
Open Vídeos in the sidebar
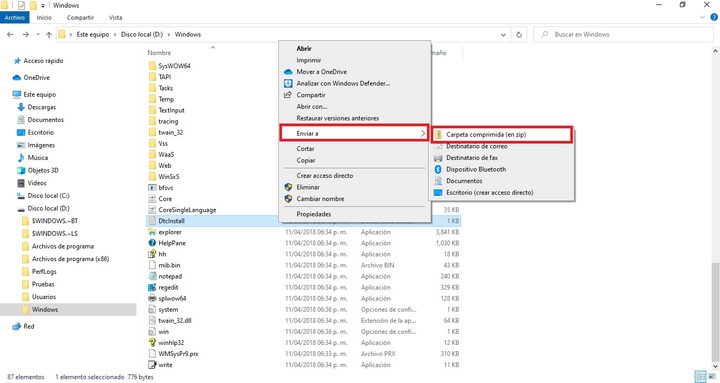[x=37, y=183]
